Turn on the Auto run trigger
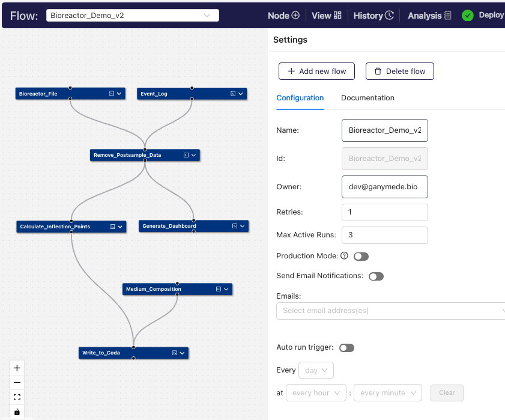 [x=346, y=348]
